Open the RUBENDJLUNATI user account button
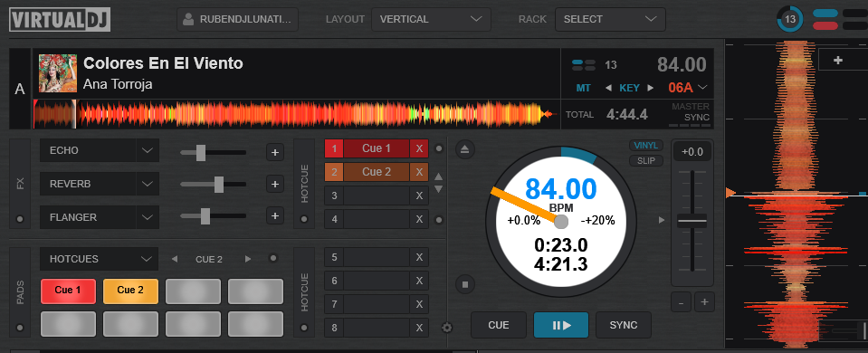This screenshot has height=353, width=868. coord(237,19)
